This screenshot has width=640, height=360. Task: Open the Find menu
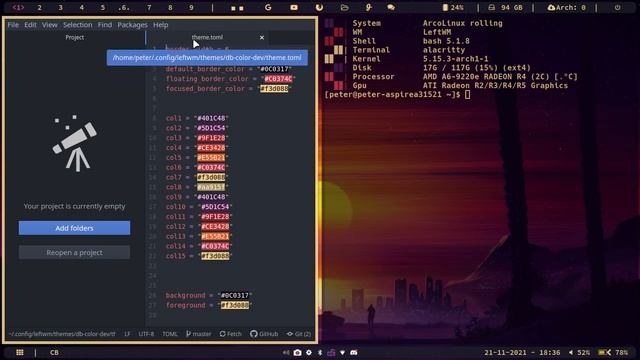[x=104, y=25]
